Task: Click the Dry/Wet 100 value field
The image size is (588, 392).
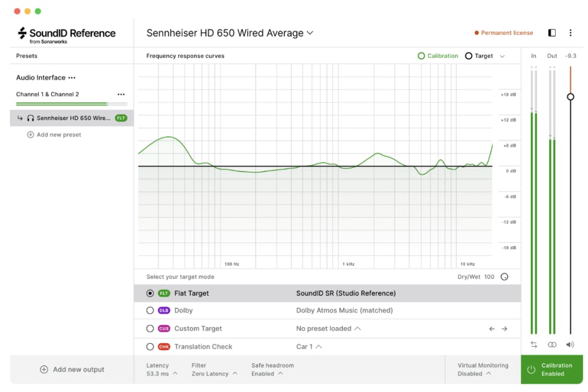Action: (x=489, y=277)
